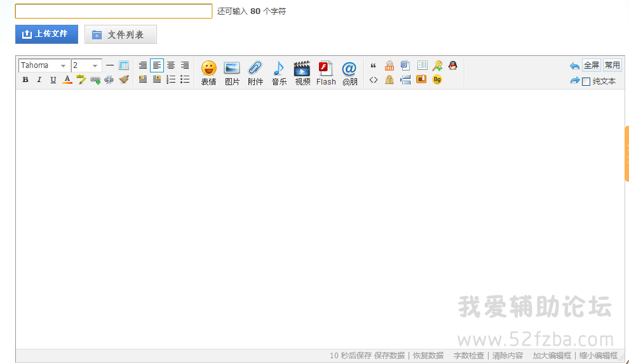Shrink editor with 缩小编辑框 link
This screenshot has width=629, height=364.
pyautogui.click(x=598, y=356)
